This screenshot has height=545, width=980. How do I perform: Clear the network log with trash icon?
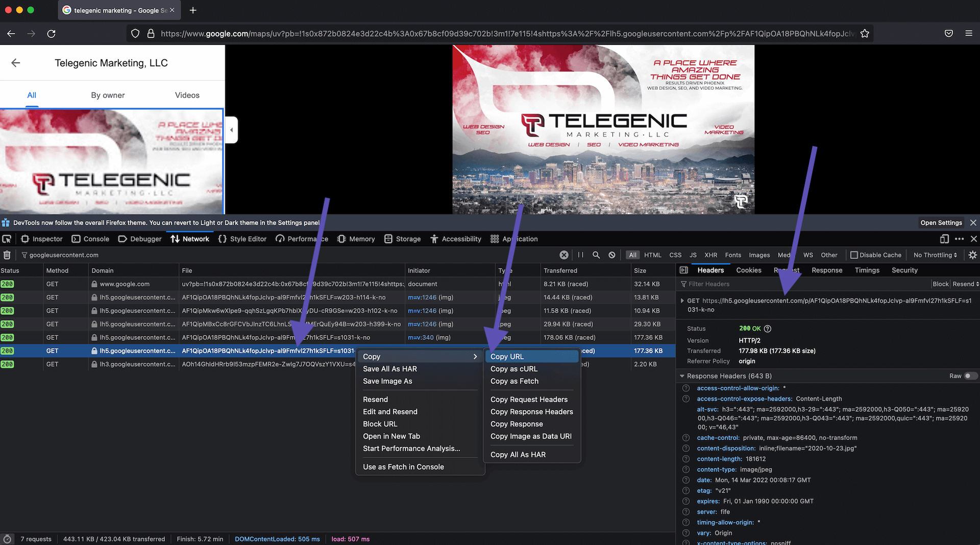[x=7, y=255]
